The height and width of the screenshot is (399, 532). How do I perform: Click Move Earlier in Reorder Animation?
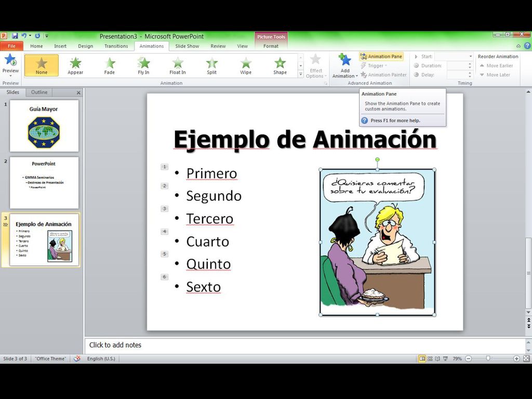[x=496, y=65]
